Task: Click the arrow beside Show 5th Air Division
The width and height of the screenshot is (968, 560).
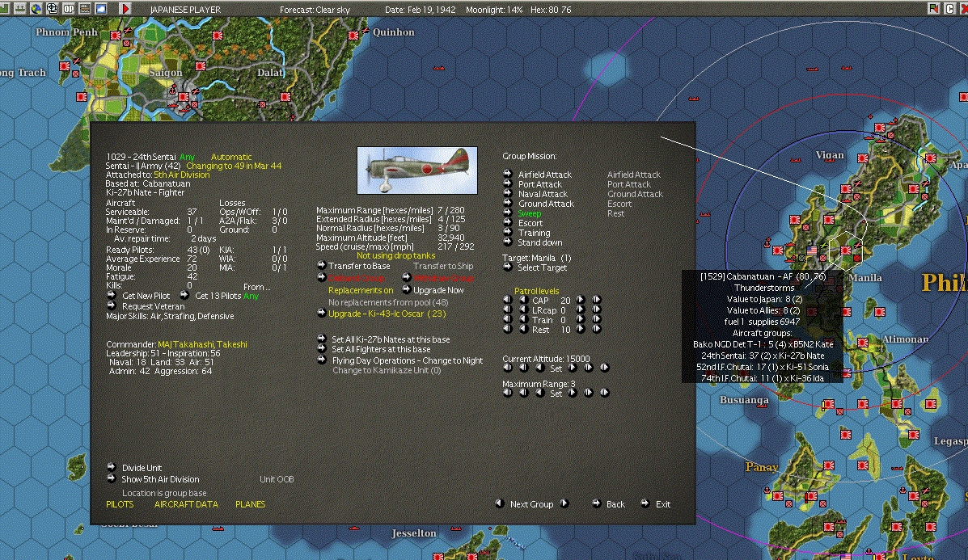Action: 111,478
